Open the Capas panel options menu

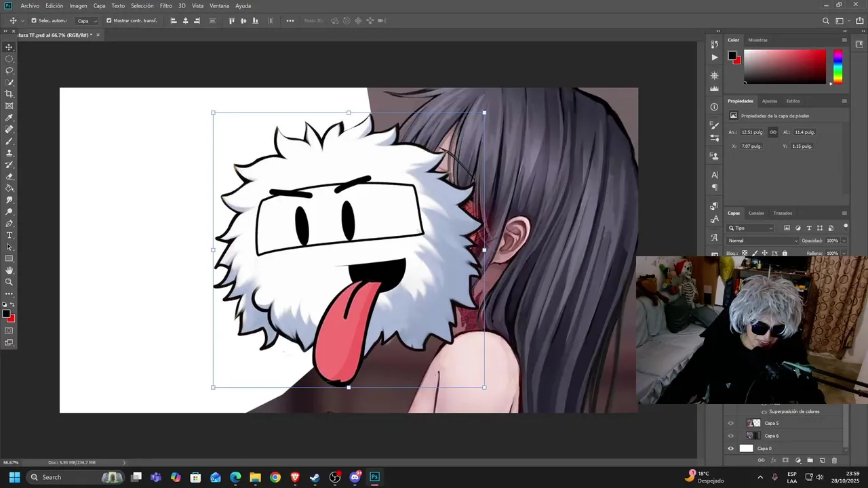tap(844, 213)
